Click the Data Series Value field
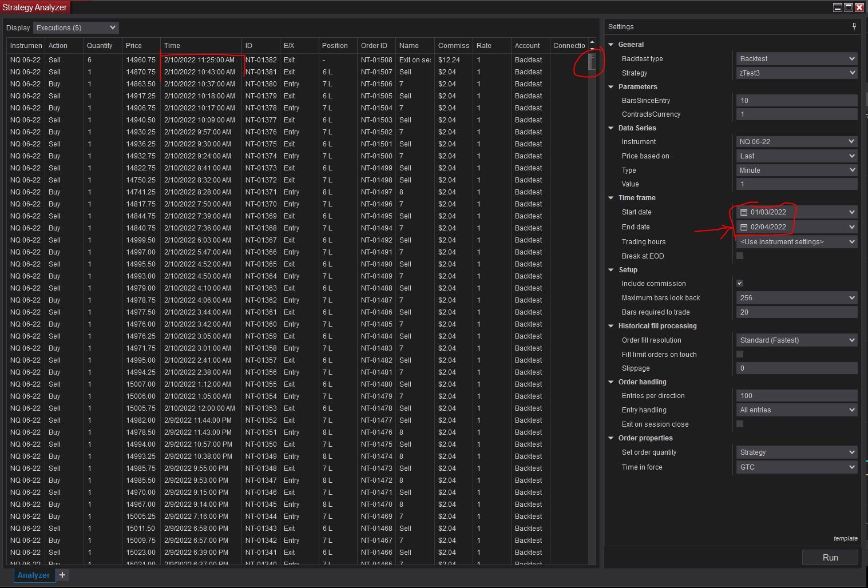 [x=796, y=184]
